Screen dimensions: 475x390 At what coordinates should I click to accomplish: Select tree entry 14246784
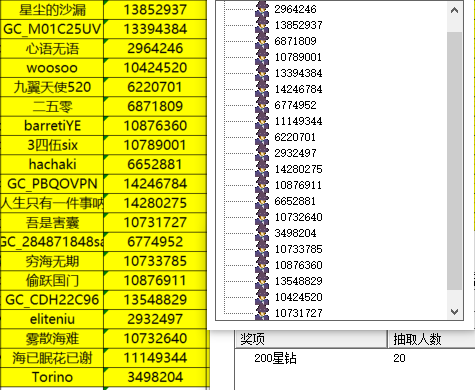[298, 89]
